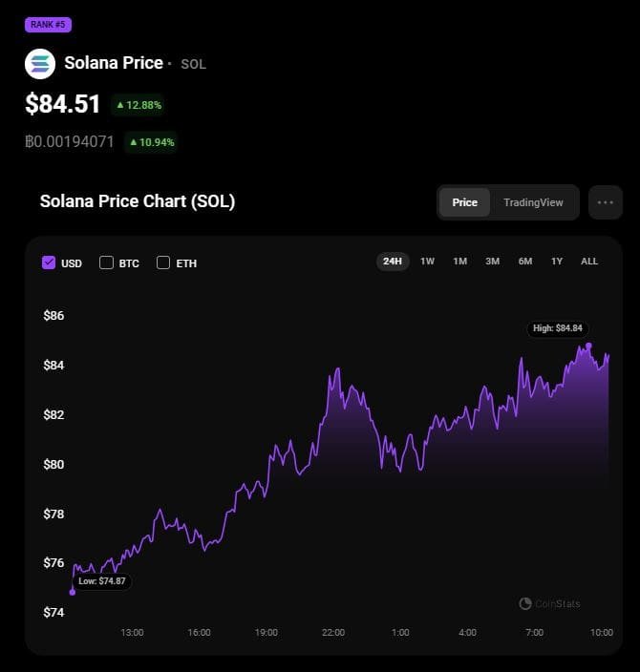Uncheck the USD currency checkbox
Viewport: 640px width, 672px height.
(x=49, y=262)
